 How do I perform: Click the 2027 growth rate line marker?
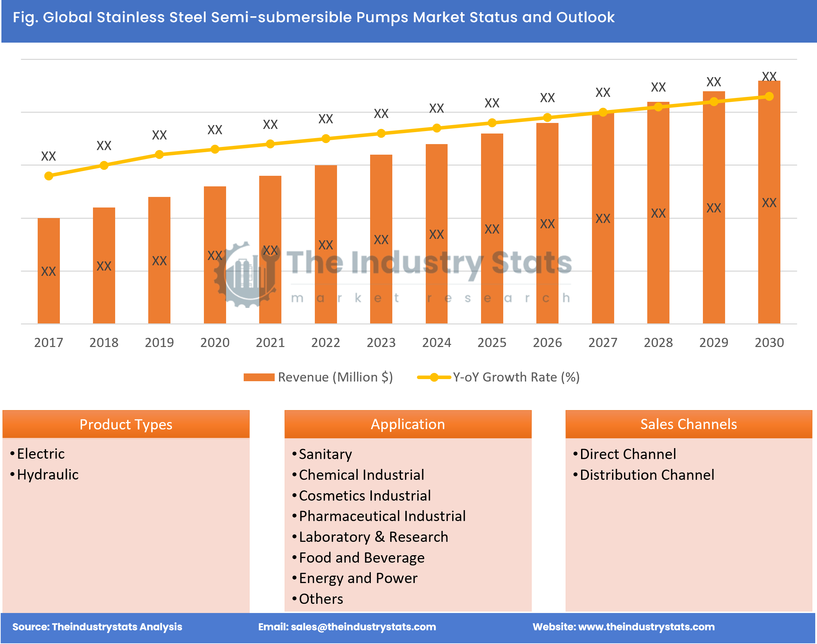point(603,112)
